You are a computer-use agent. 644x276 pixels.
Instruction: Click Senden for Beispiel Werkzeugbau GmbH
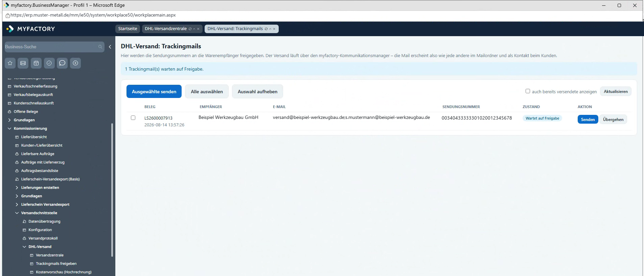[x=588, y=119]
